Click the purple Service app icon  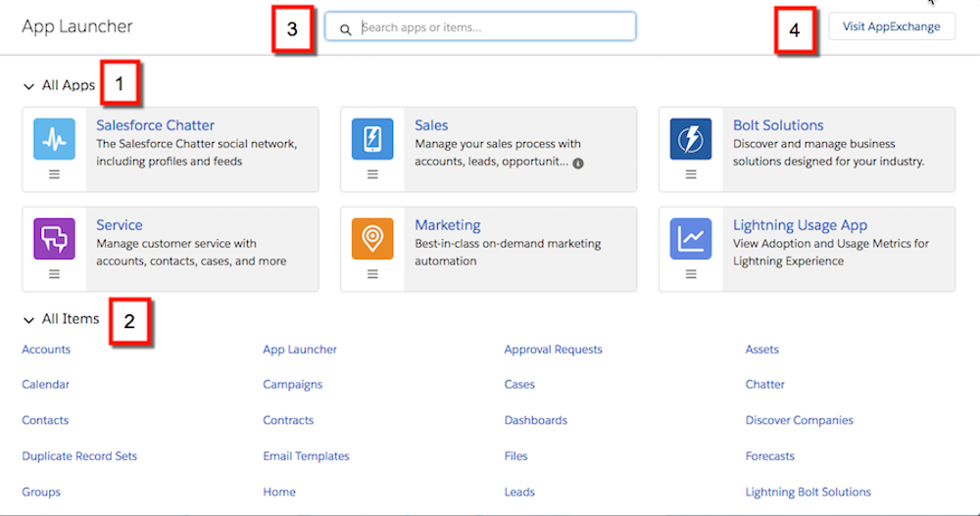[54, 239]
